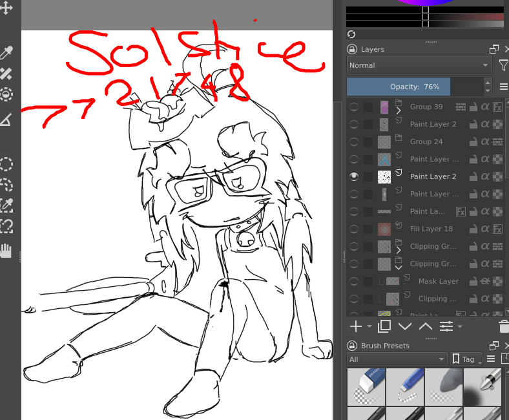Delete layer with trash icon
The height and width of the screenshot is (420, 509).
point(504,326)
